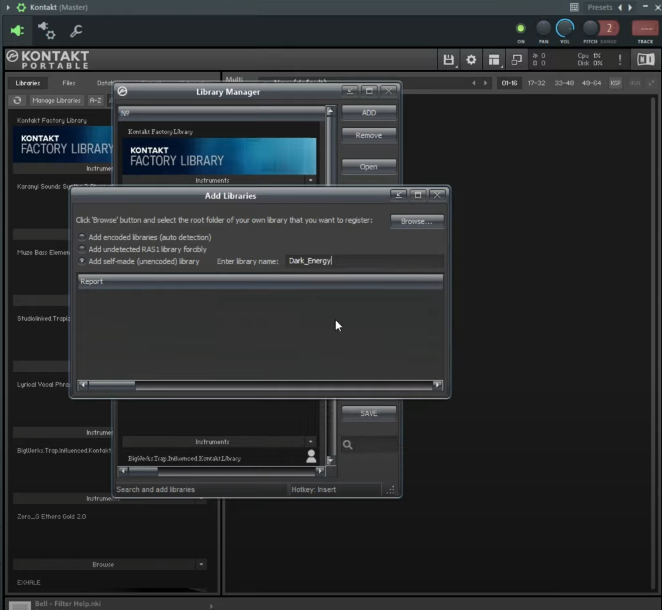The height and width of the screenshot is (610, 662).
Task: Click the ADD button in Library Manager
Action: (x=369, y=113)
